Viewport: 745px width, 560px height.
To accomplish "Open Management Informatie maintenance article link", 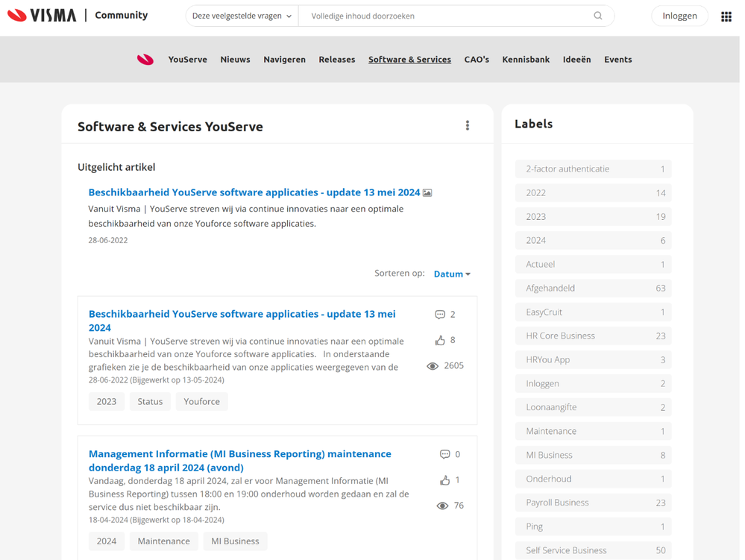I will coord(240,461).
